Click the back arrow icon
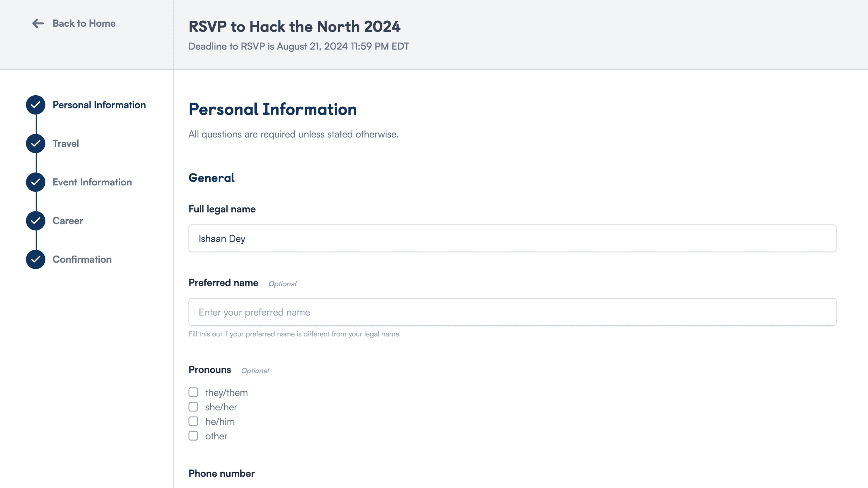This screenshot has width=868, height=488. coord(38,23)
